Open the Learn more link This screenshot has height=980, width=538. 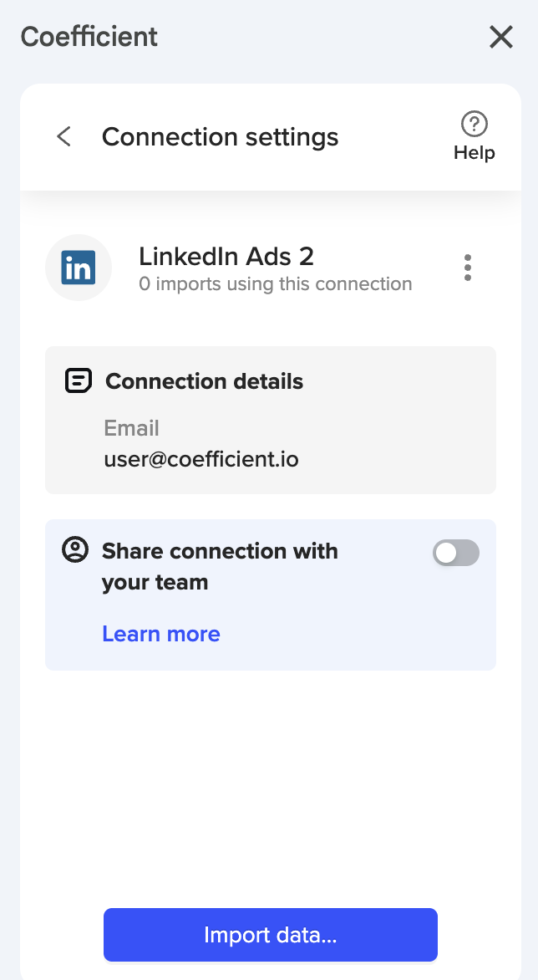pos(161,634)
